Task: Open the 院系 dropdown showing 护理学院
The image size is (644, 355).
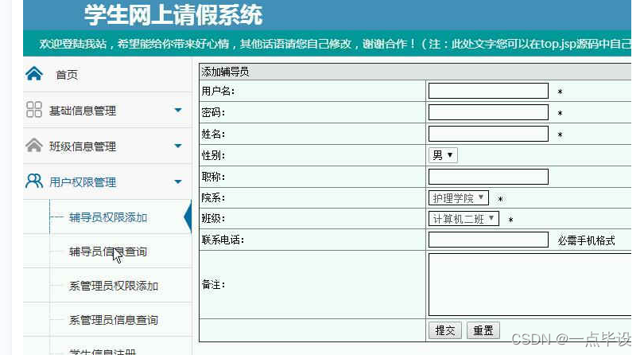Action: [459, 198]
